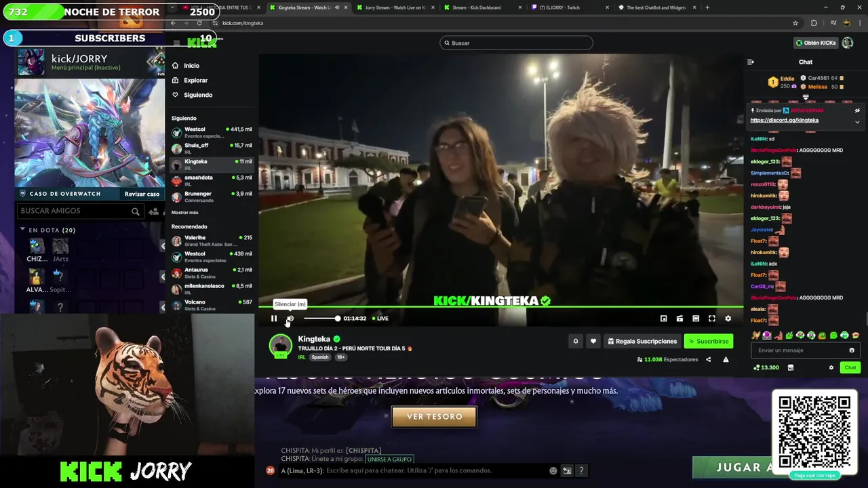Expand the pinned message chevron
The width and height of the screenshot is (868, 488).
pyautogui.click(x=857, y=123)
